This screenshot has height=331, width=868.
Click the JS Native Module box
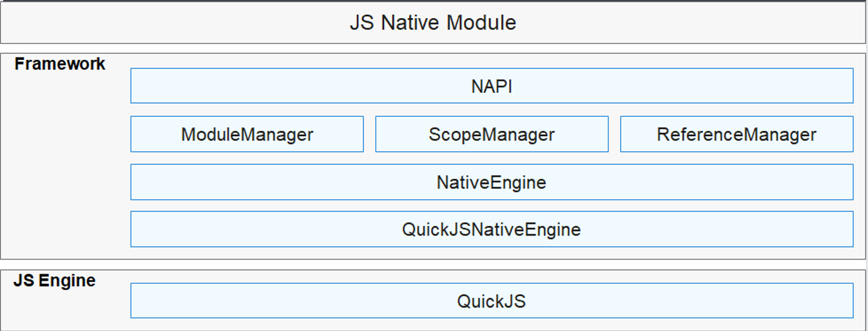(x=433, y=23)
